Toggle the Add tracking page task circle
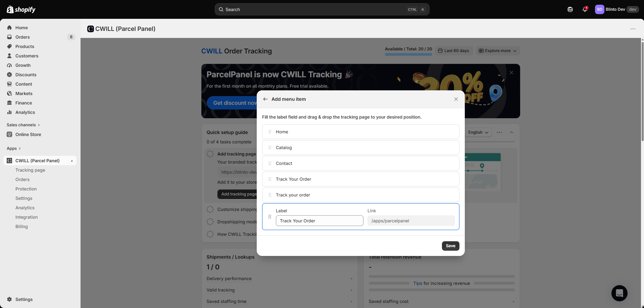The height and width of the screenshot is (308, 644). [x=210, y=154]
